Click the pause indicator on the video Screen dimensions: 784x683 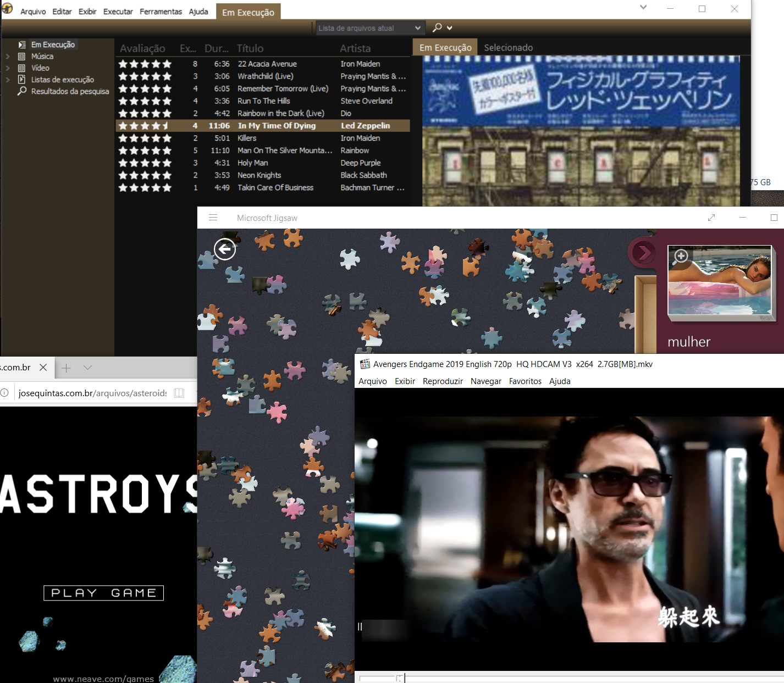coord(360,626)
